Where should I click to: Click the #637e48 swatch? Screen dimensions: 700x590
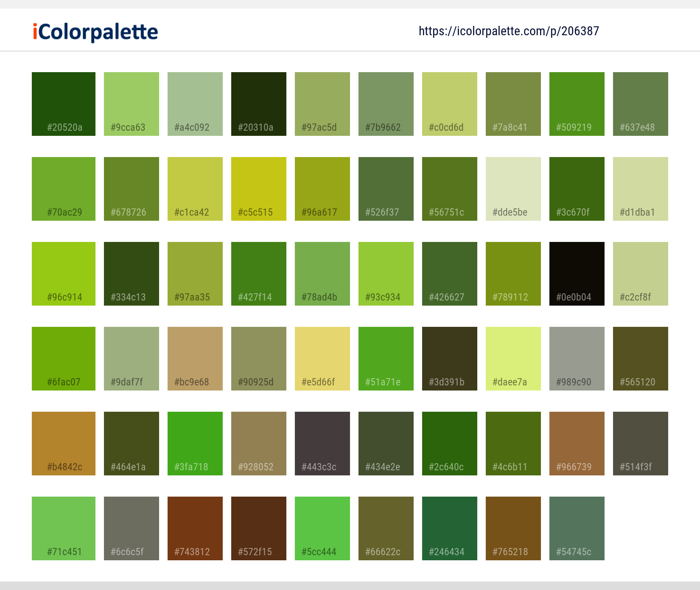[641, 104]
